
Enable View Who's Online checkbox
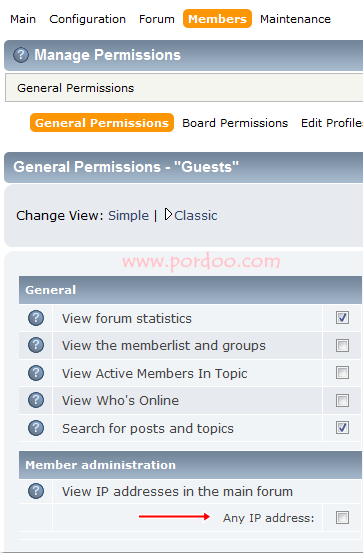coord(342,400)
